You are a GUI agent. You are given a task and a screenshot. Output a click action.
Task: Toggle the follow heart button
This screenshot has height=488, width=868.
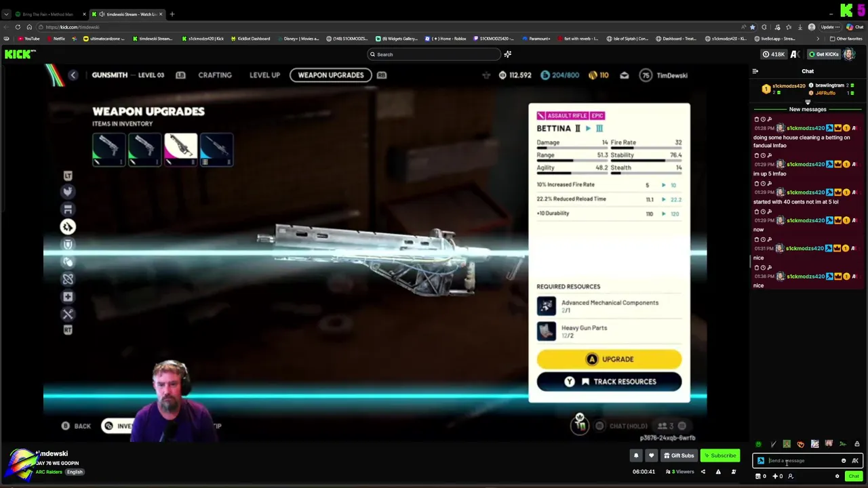tap(651, 455)
